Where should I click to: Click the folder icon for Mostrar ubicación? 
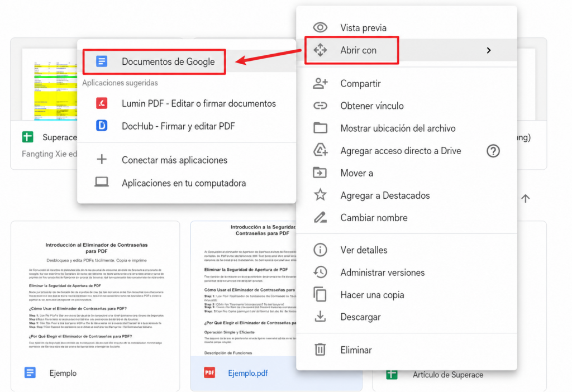(320, 128)
